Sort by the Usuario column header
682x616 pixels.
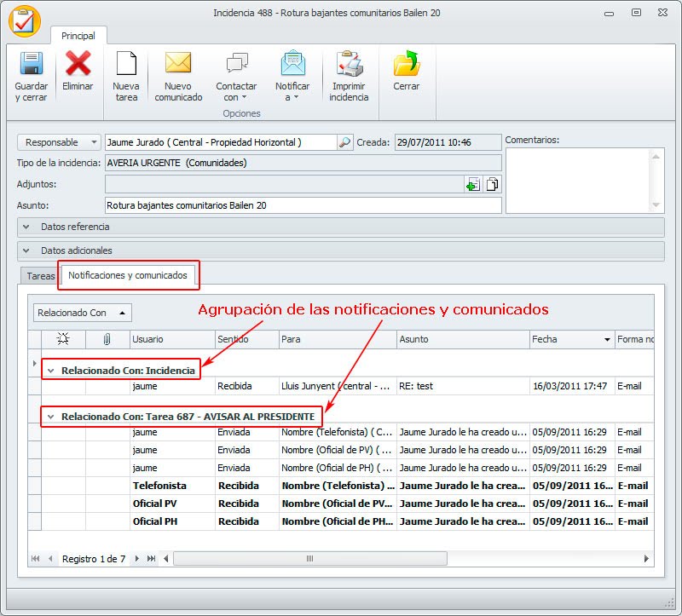pyautogui.click(x=173, y=339)
